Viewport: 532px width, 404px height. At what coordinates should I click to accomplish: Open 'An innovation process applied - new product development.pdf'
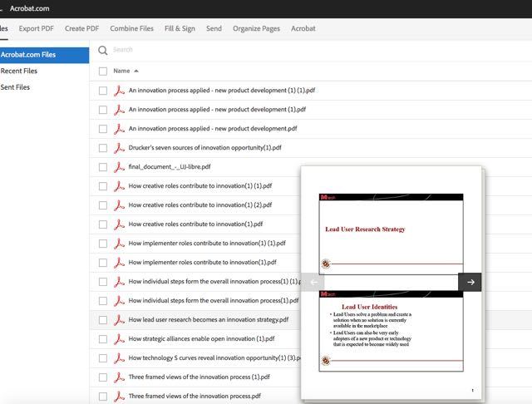tap(213, 128)
